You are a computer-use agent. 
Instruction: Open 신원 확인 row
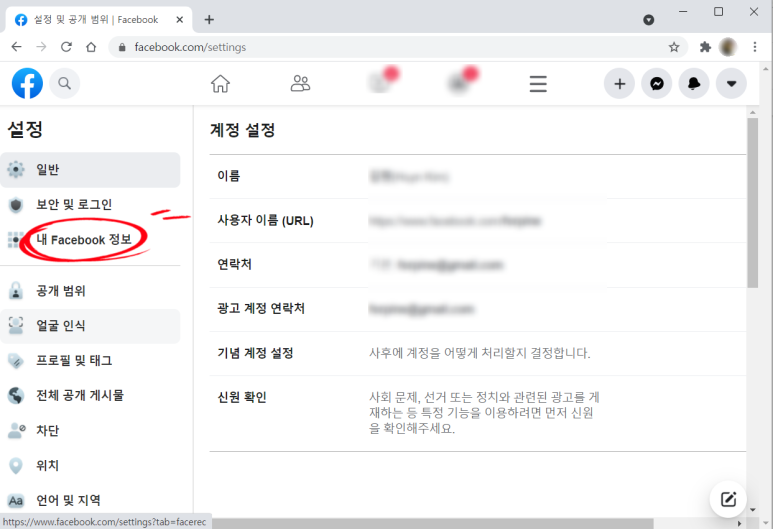(x=478, y=413)
